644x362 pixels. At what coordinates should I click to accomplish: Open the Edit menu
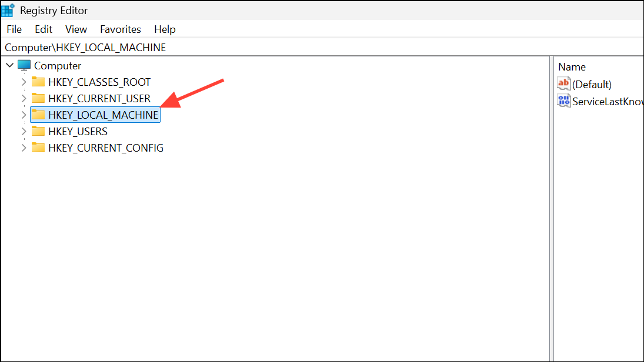click(43, 29)
